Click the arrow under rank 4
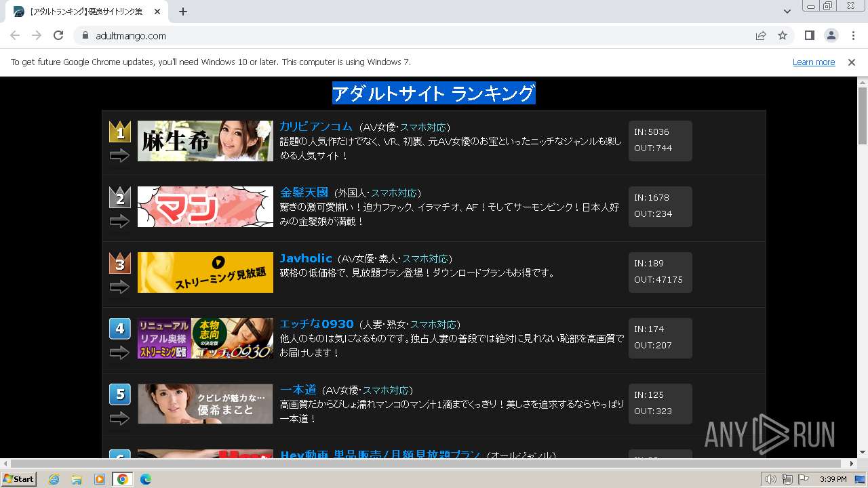The height and width of the screenshot is (488, 868). tap(119, 353)
